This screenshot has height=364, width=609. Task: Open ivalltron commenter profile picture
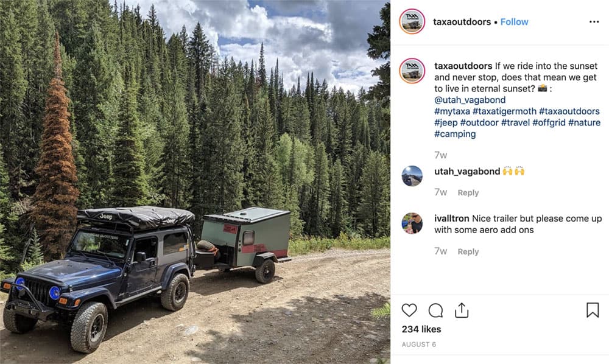[x=412, y=223]
